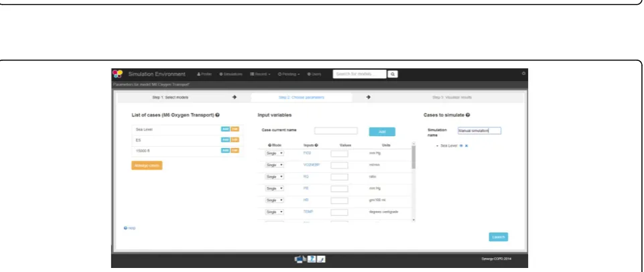Open Mode dropdown for RQ row
This screenshot has width=644, height=272.
274,177
